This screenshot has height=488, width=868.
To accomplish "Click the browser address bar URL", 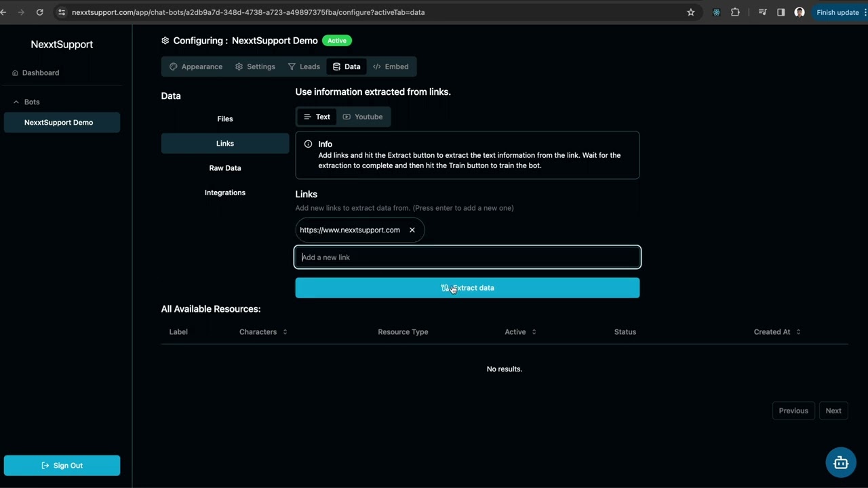I will (248, 12).
